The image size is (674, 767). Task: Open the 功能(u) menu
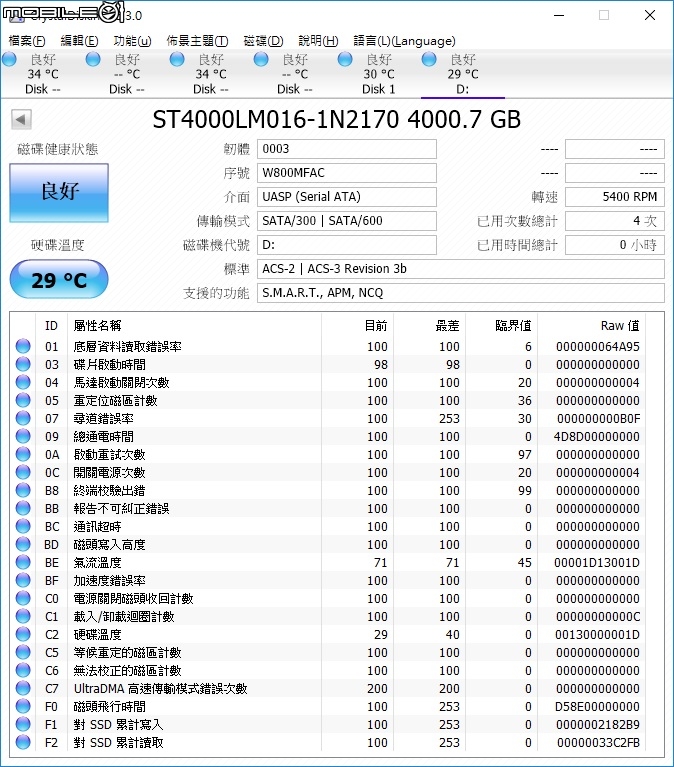[x=132, y=41]
